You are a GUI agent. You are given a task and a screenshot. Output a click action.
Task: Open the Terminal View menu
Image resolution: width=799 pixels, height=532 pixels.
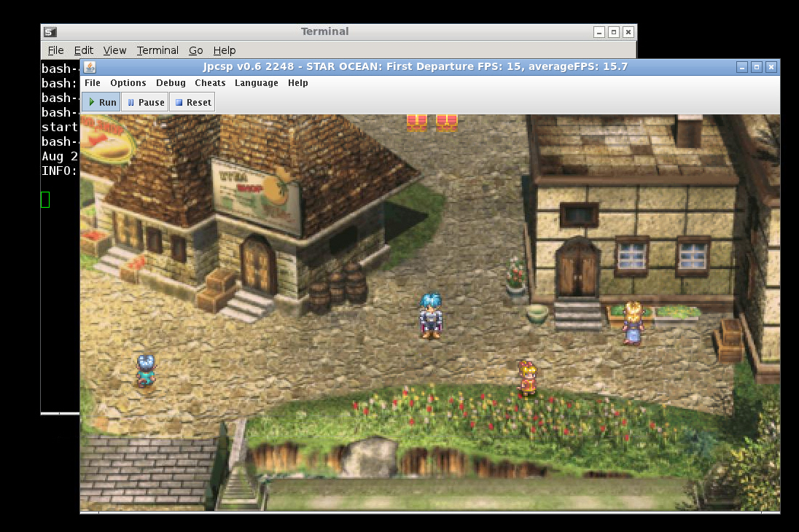114,50
